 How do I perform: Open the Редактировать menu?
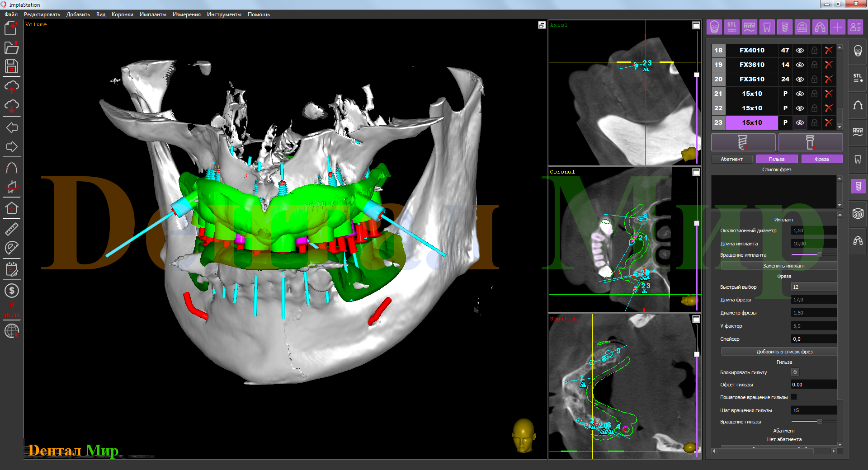(42, 14)
